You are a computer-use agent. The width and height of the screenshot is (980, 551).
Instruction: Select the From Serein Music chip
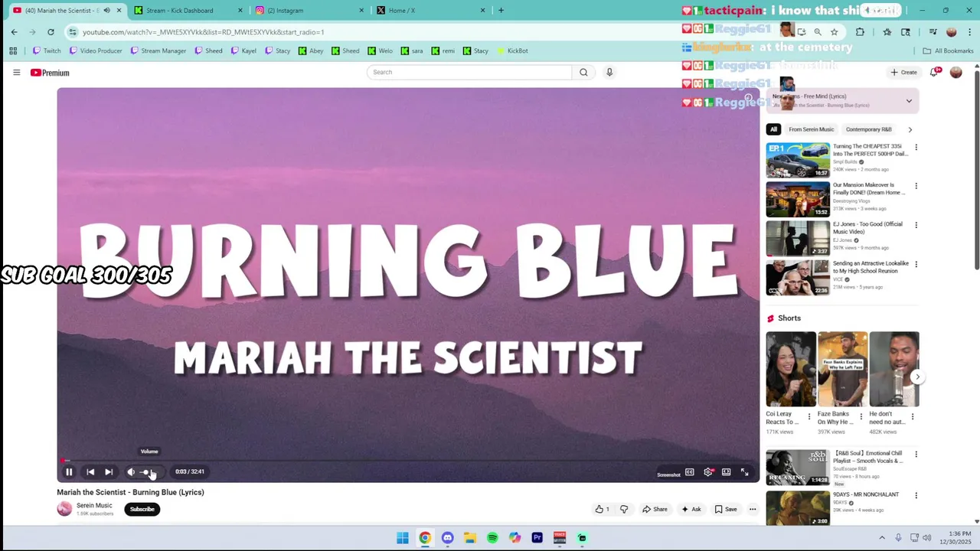[x=811, y=129]
